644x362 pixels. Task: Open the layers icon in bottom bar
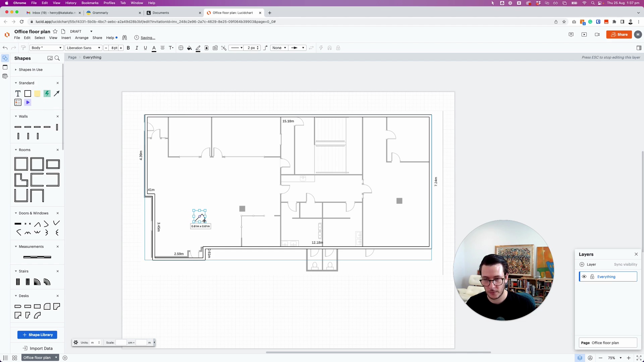[x=580, y=358]
